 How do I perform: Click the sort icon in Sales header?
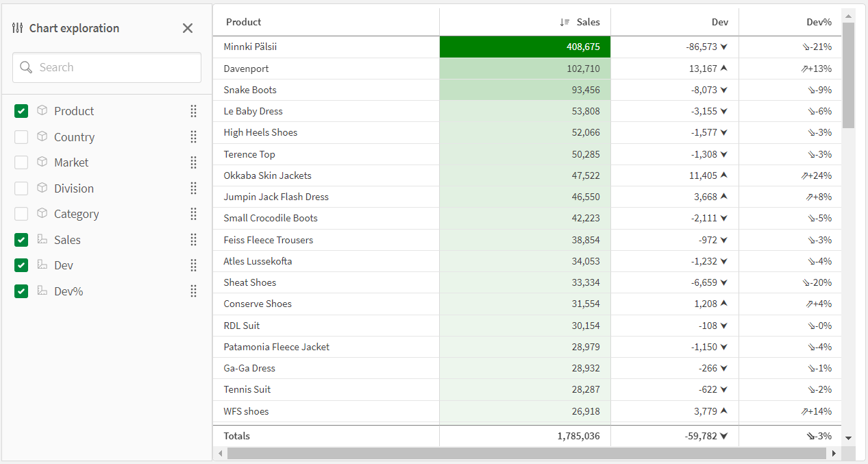[565, 22]
